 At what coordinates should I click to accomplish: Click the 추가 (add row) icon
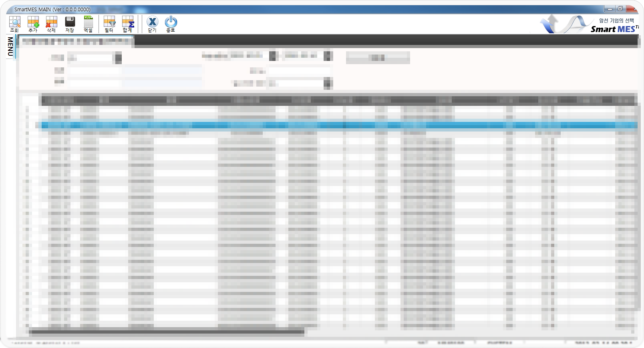[33, 24]
